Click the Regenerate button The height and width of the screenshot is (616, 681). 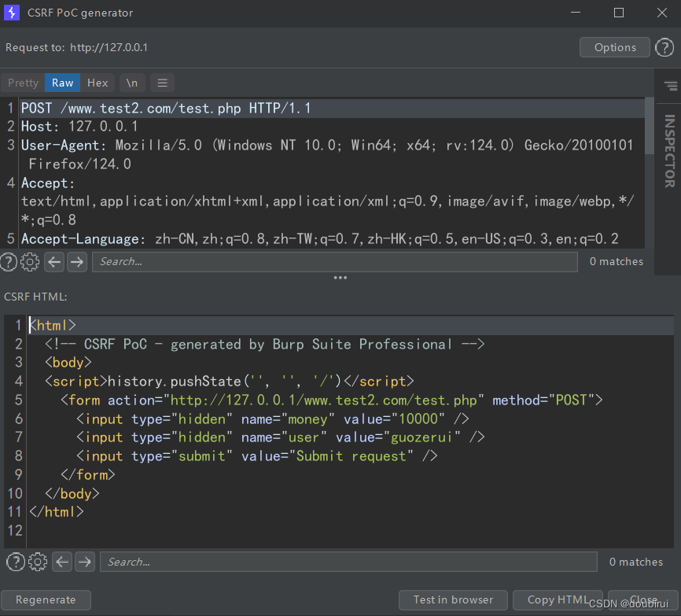46,600
